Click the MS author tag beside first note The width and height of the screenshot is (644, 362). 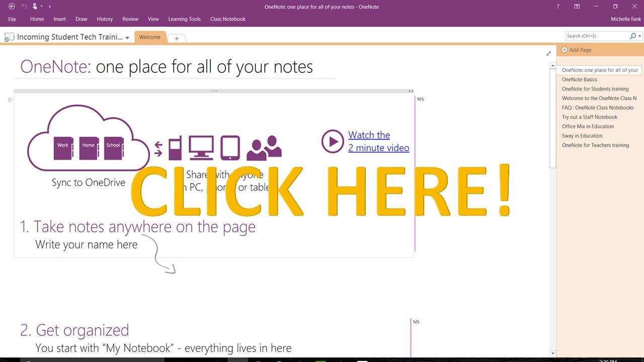pyautogui.click(x=420, y=99)
